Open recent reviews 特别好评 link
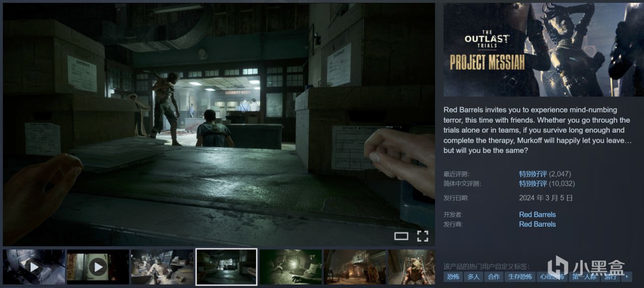This screenshot has width=644, height=288. point(533,174)
